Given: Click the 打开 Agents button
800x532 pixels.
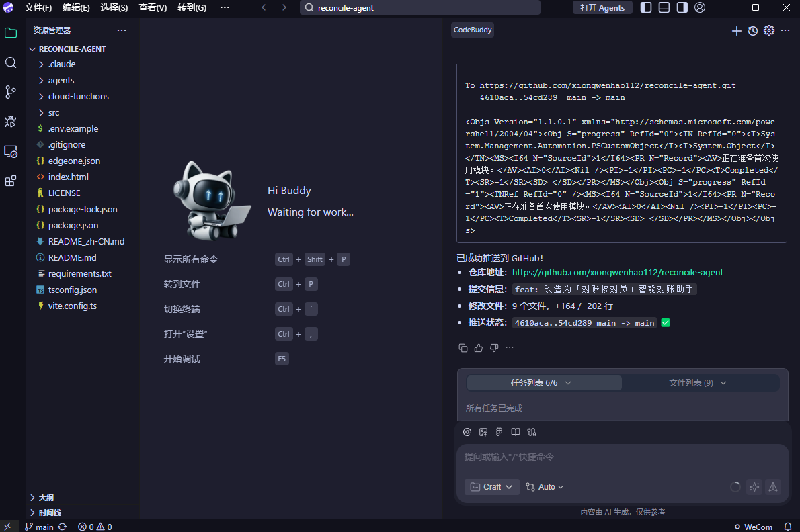Looking at the screenshot, I should pos(602,7).
